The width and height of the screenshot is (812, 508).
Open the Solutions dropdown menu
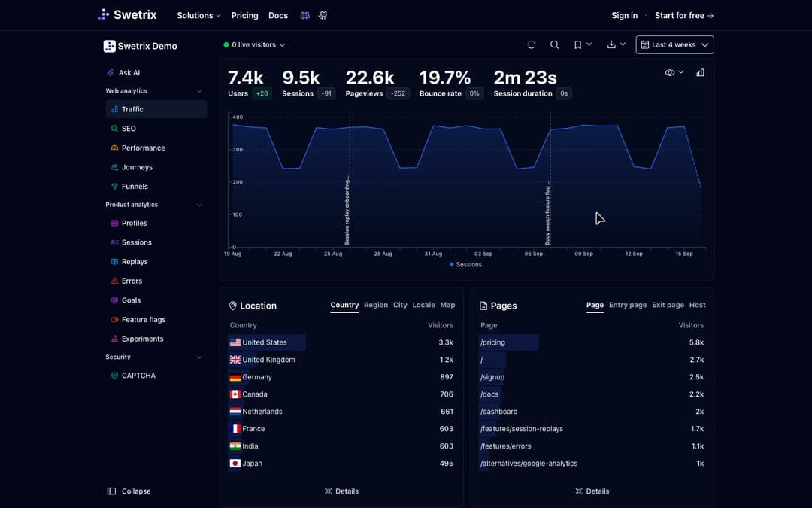[198, 16]
